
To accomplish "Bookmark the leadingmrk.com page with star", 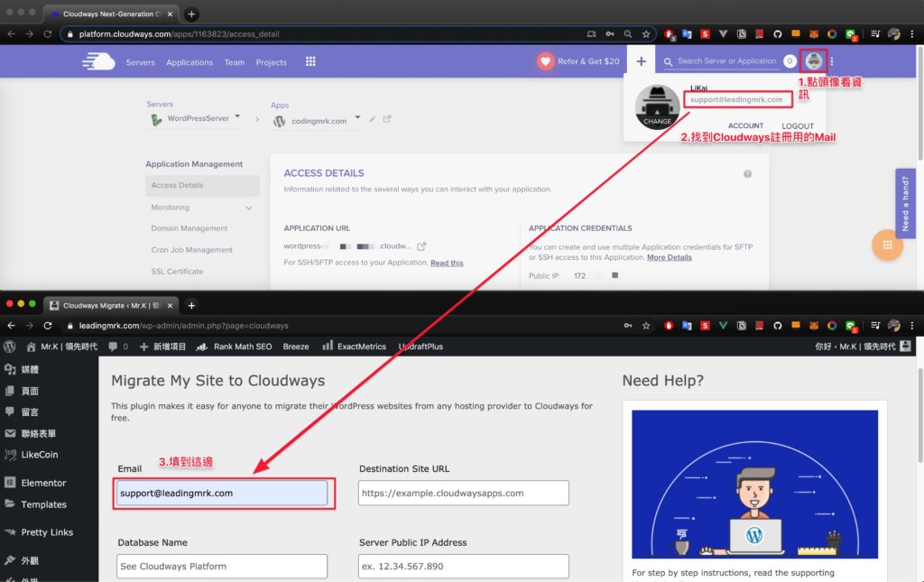I will [646, 325].
